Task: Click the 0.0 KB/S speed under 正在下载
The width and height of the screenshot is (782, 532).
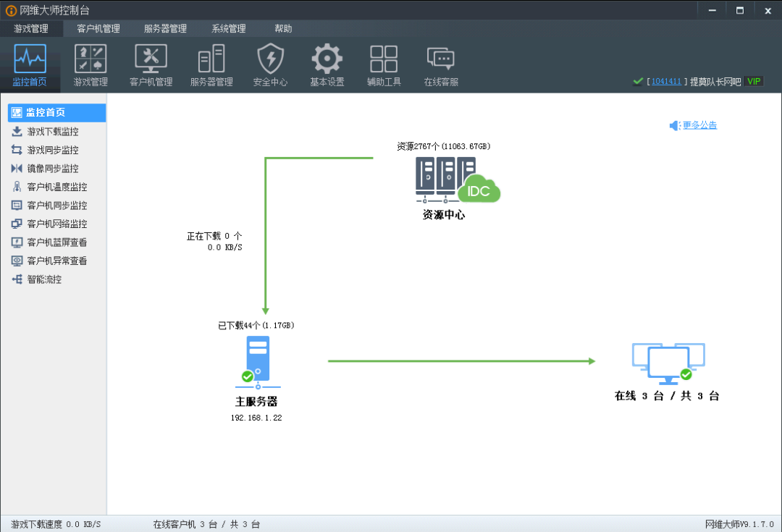Action: pyautogui.click(x=224, y=248)
